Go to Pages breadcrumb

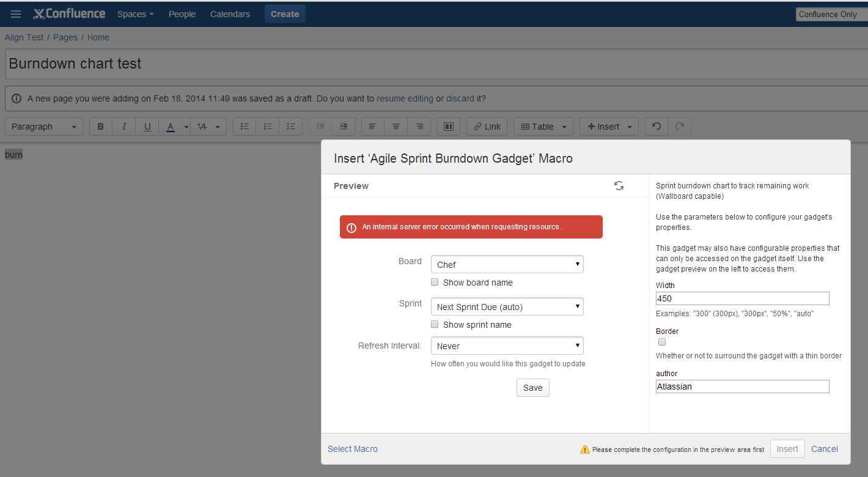point(65,37)
